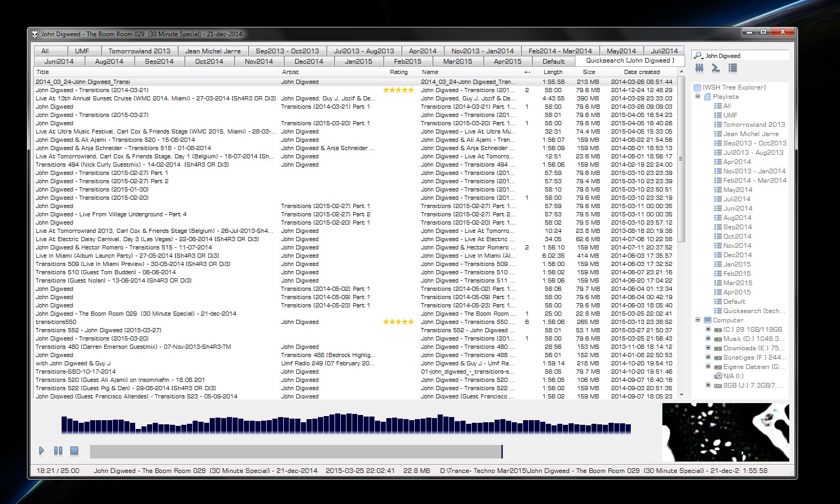
Task: Start playback with the Play button
Action: pos(41,451)
